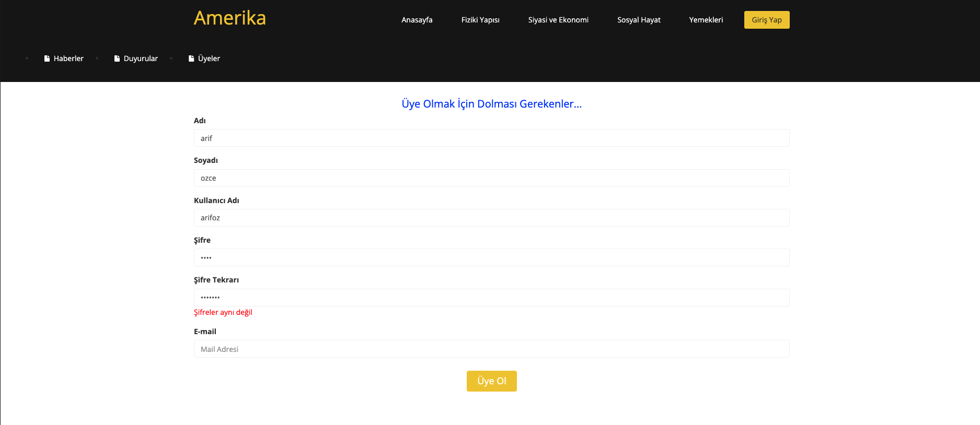Click the Amerika site logo
980x425 pixels.
(x=230, y=18)
